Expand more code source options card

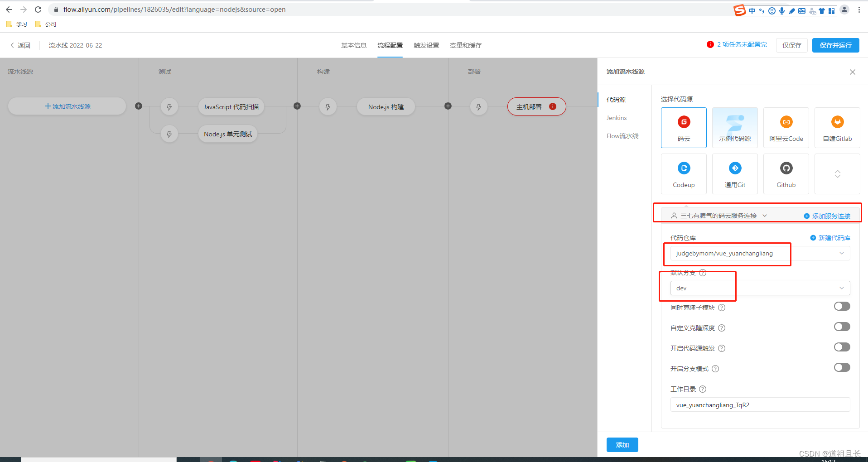coord(837,174)
